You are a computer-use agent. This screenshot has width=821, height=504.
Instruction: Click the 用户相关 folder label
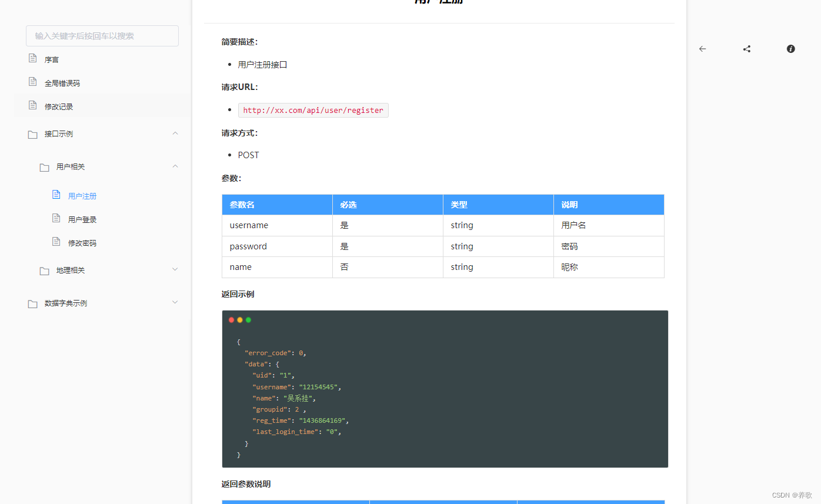(x=71, y=167)
